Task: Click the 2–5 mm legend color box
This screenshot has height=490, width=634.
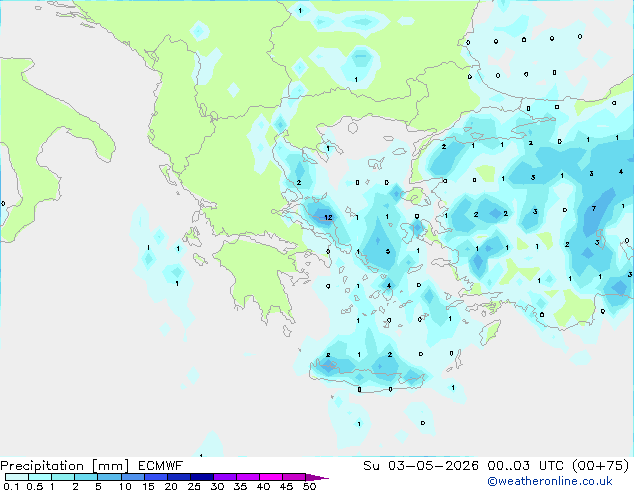Action: [86, 477]
